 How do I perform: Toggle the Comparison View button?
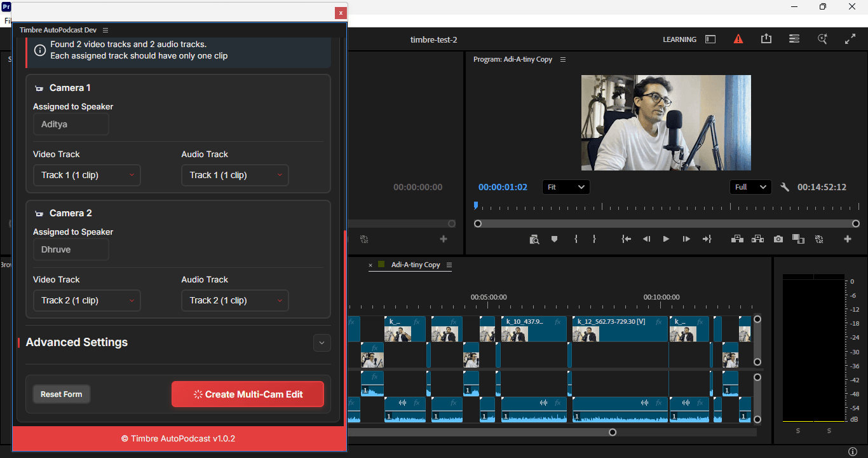click(x=798, y=239)
